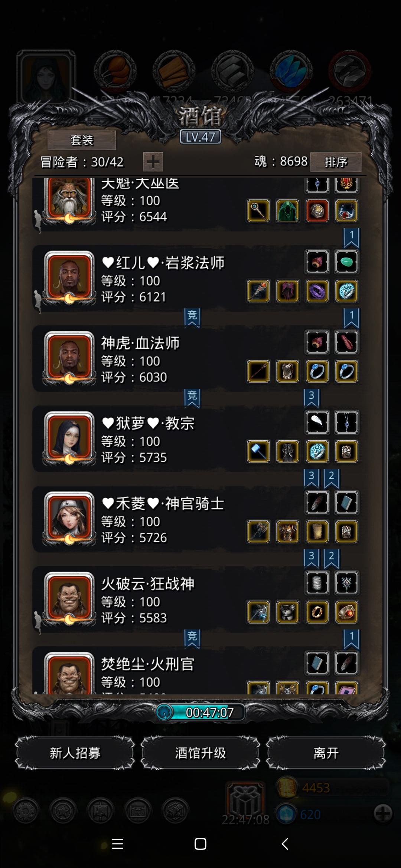Viewport: 401px width, 868px height.
Task: Tap the plus icon beside adventurer count
Action: pos(153,162)
